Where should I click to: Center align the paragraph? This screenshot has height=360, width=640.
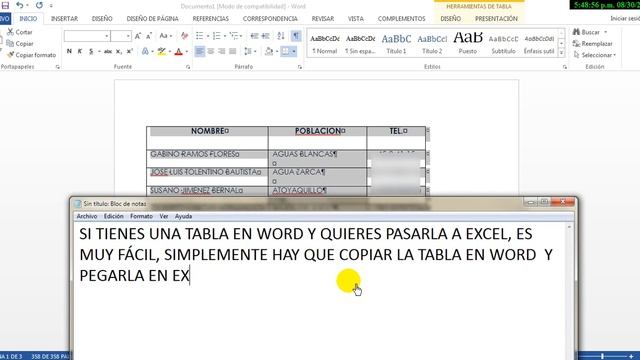pos(211,51)
